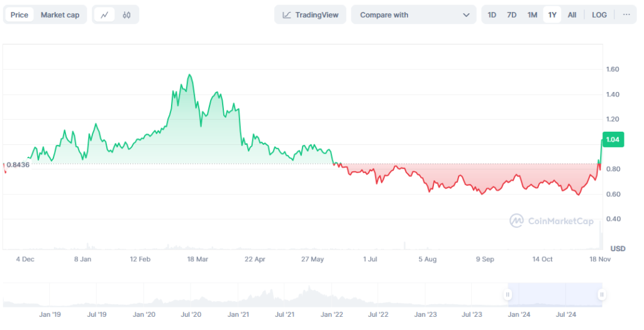Switch to the Price tab
644x330 pixels.
coord(19,14)
